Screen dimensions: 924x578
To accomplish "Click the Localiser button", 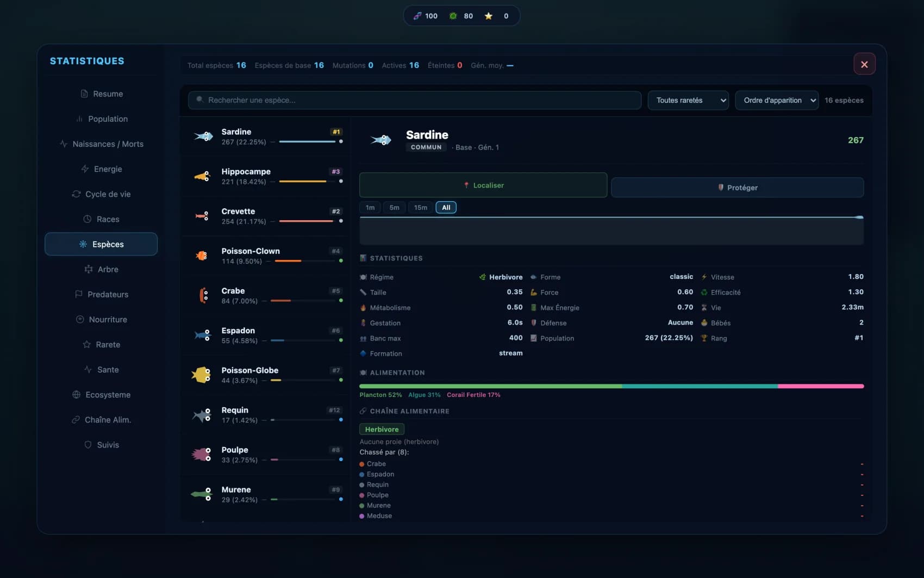I will click(x=483, y=185).
